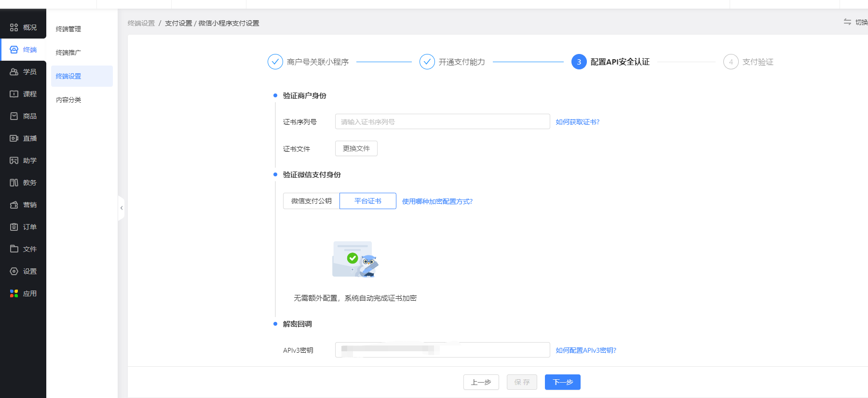Open 如何获取证书? help link

pos(578,122)
